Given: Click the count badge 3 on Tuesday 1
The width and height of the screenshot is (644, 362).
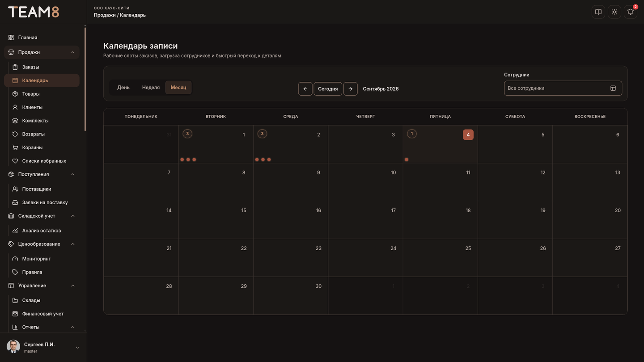Looking at the screenshot, I should click(187, 134).
